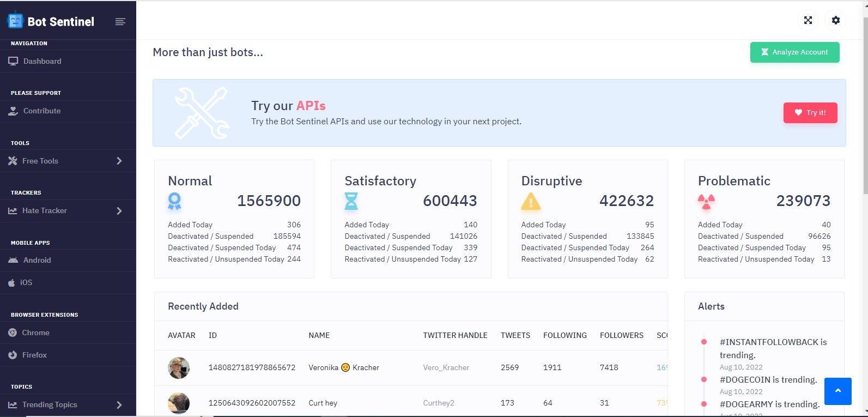Click the 'Aug 10, 2022' date under #DOGECOIN

pyautogui.click(x=741, y=391)
